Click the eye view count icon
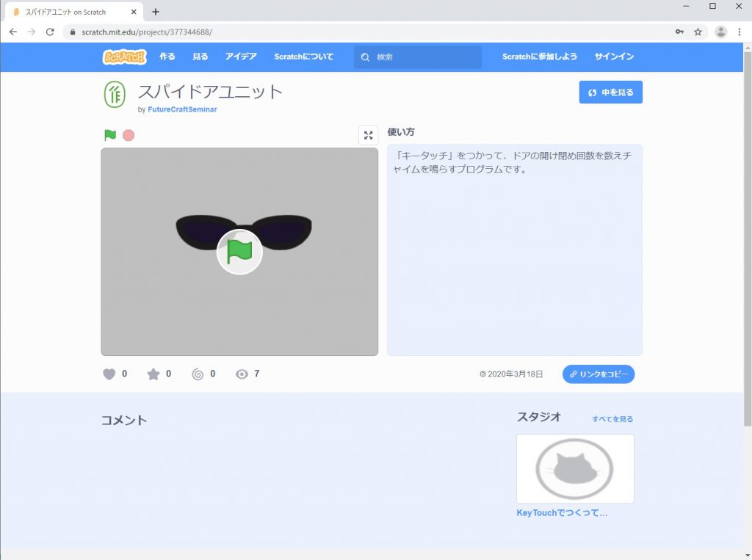The image size is (752, 560). [x=242, y=374]
